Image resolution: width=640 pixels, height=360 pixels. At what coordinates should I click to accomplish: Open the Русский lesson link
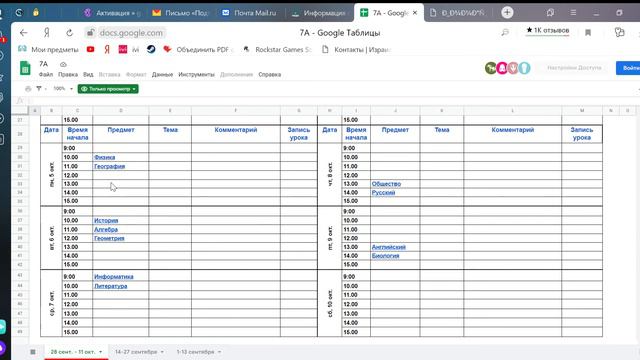click(x=383, y=193)
